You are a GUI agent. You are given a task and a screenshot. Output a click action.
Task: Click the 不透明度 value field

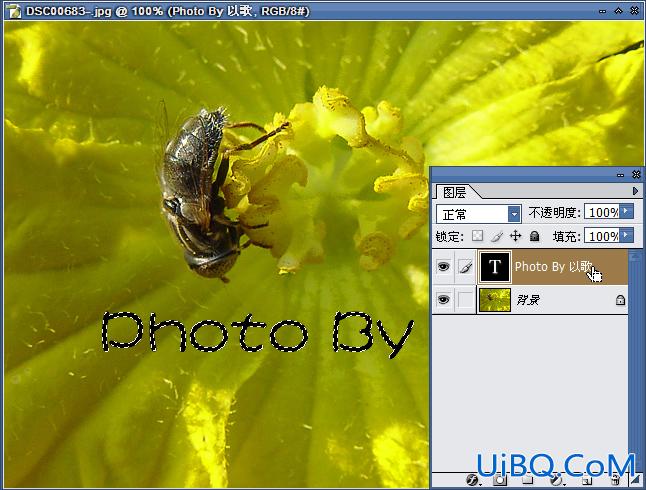pyautogui.click(x=602, y=212)
